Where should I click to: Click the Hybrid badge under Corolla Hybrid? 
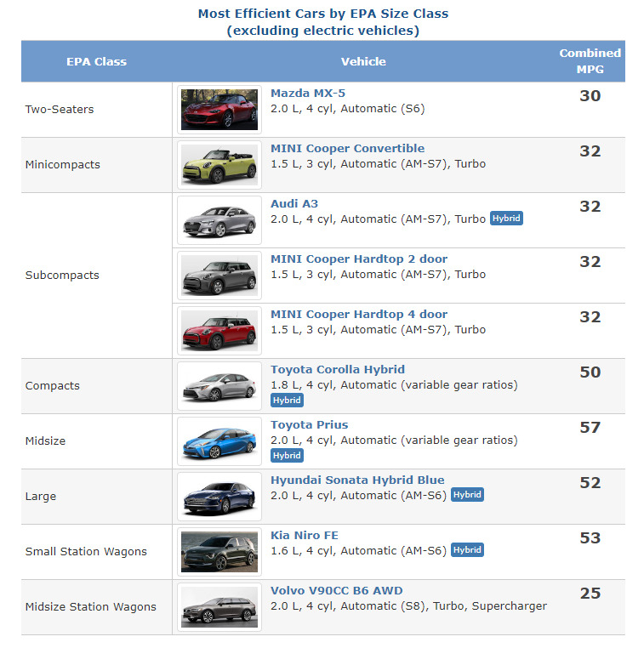pos(287,400)
